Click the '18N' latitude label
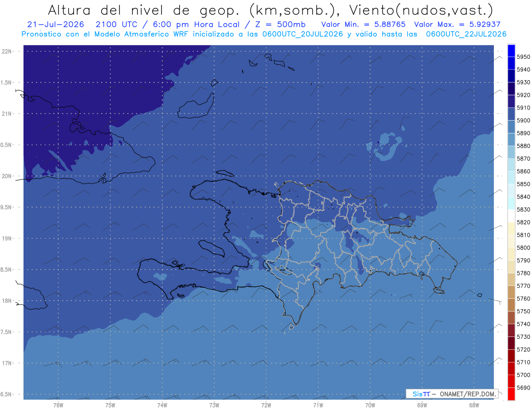This screenshot has width=532, height=411. coord(7,301)
